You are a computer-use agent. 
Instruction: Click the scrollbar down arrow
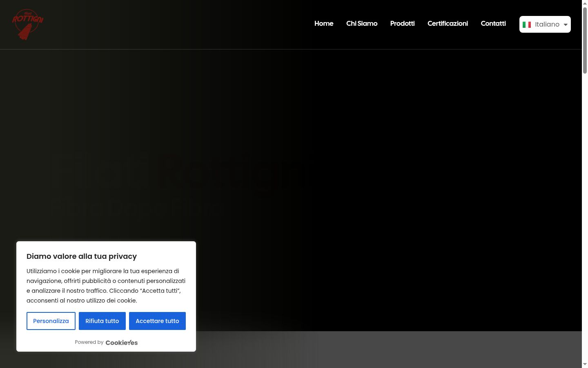(x=585, y=364)
